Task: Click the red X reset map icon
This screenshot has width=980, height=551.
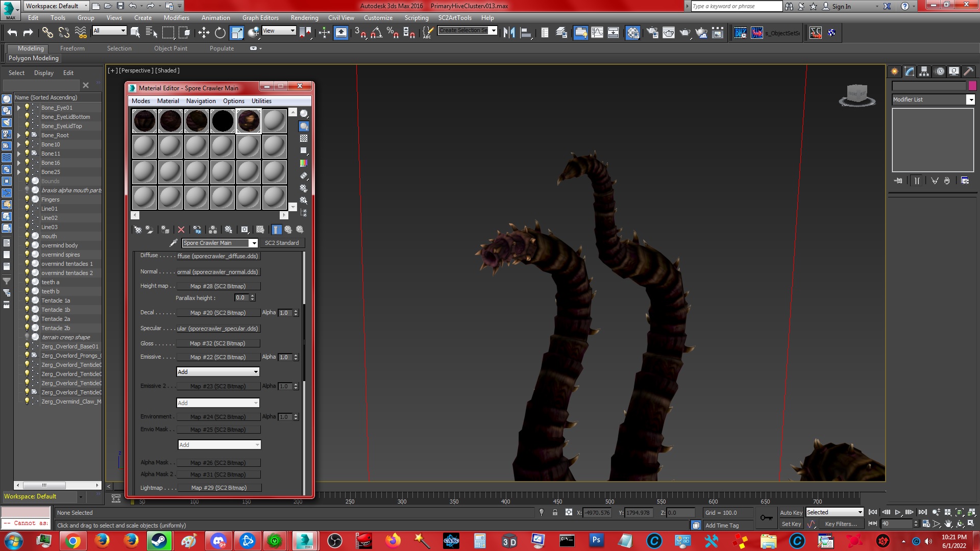Action: coord(181,230)
